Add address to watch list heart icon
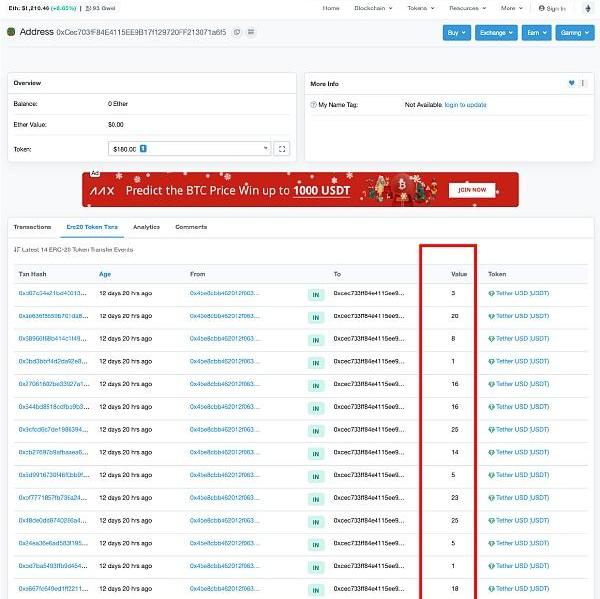600x599 pixels. pos(571,83)
